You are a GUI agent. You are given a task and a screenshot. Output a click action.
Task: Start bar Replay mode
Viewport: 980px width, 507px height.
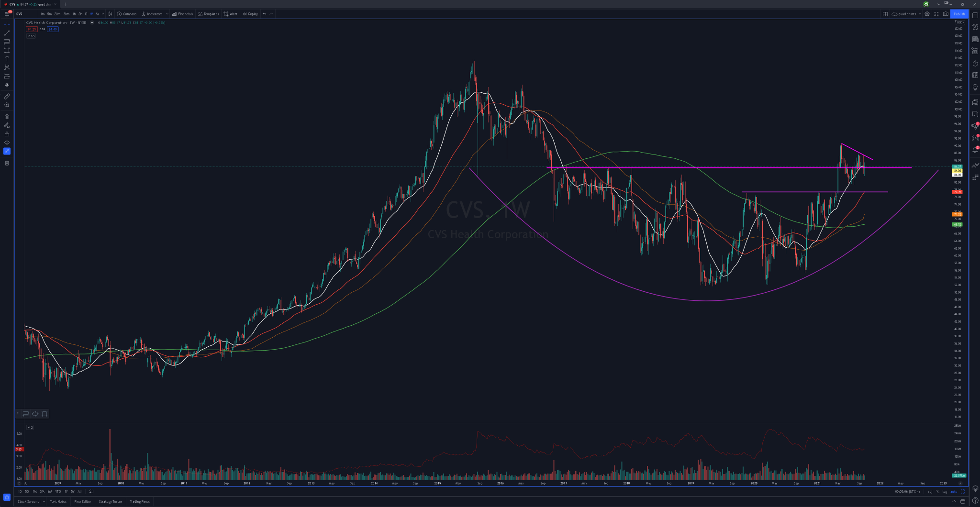(250, 14)
